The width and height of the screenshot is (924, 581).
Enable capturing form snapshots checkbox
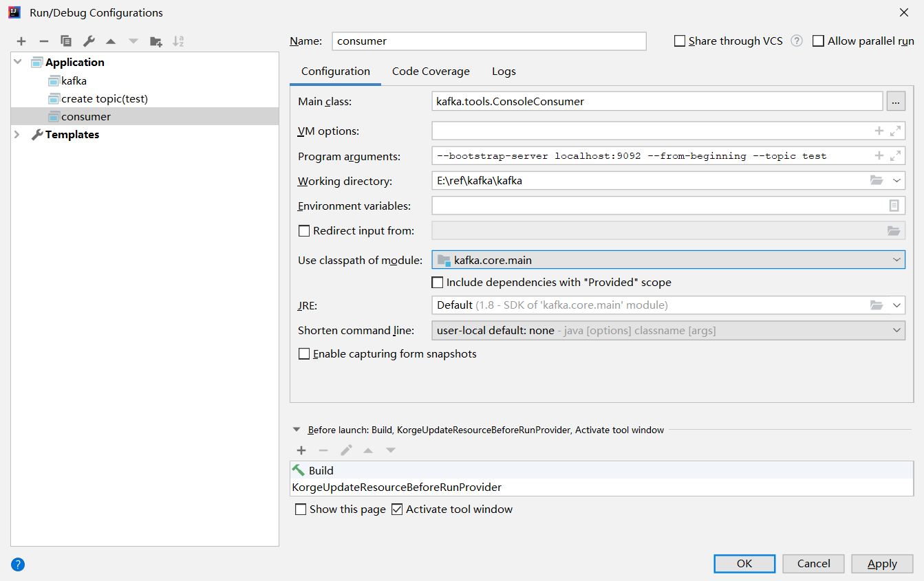pyautogui.click(x=303, y=354)
